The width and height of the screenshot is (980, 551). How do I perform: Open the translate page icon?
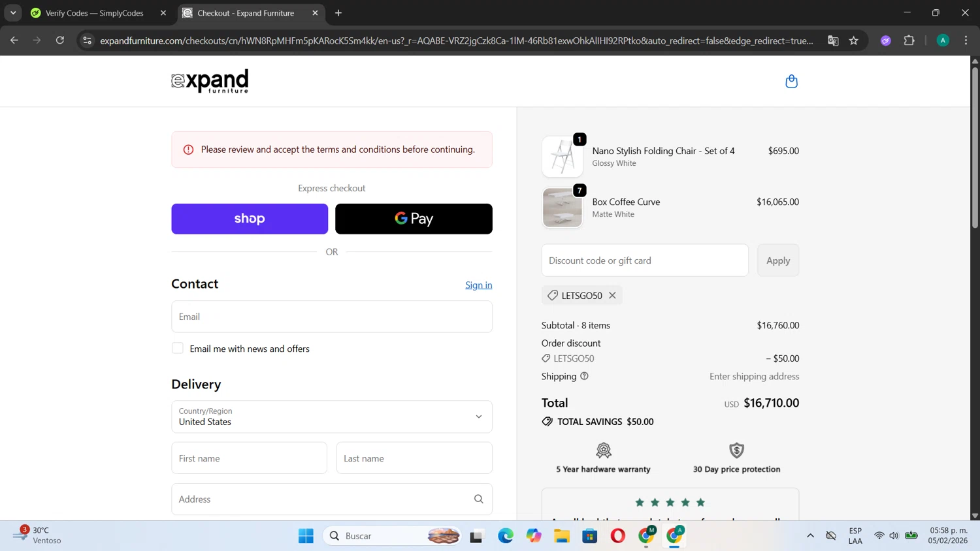(833, 40)
